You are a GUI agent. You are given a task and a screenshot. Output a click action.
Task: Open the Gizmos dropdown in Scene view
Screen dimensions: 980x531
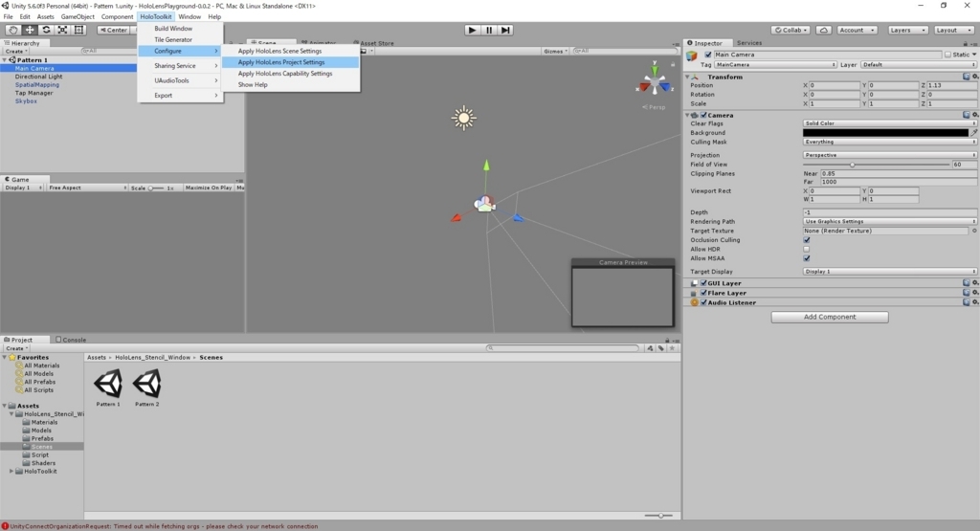tap(555, 52)
